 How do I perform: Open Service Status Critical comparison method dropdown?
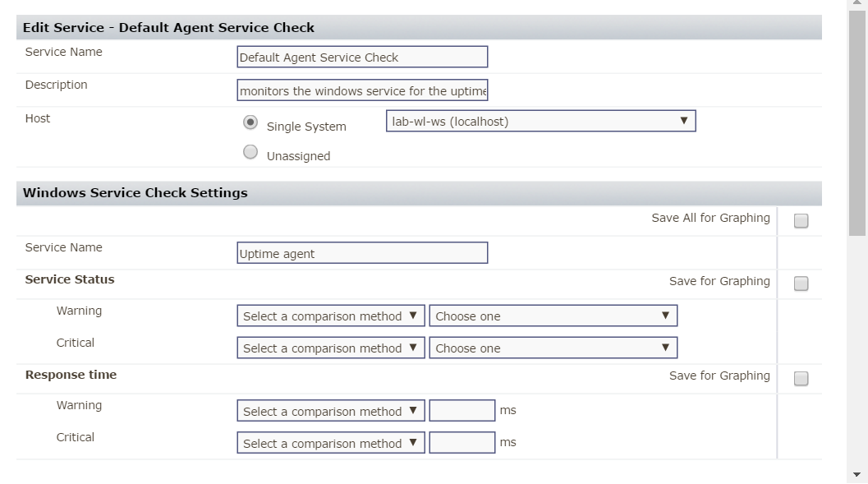pos(331,348)
